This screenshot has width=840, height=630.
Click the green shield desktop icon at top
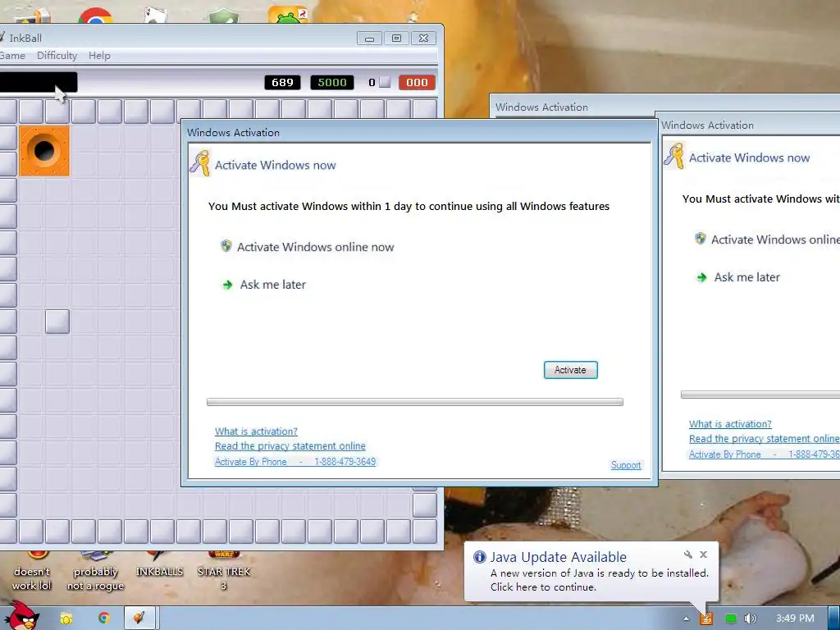224,16
